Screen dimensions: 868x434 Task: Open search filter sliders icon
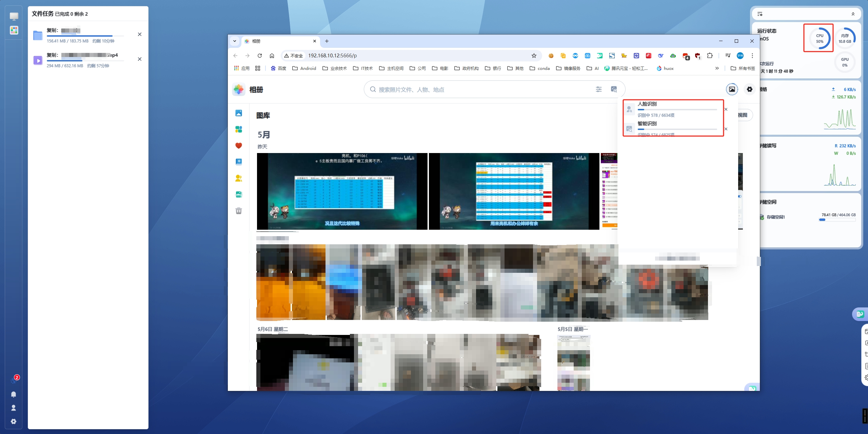click(599, 89)
